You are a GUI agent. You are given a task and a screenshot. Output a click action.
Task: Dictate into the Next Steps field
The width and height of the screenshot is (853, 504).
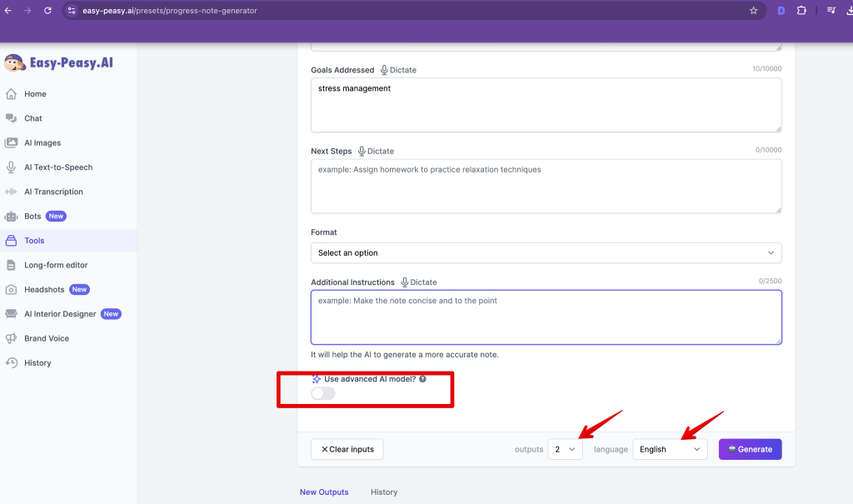pyautogui.click(x=376, y=151)
